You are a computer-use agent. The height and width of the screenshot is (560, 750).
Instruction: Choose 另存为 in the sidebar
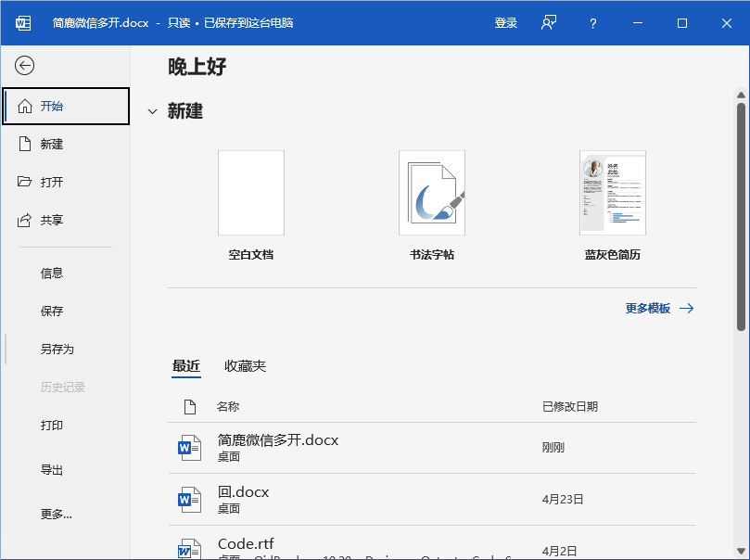pyautogui.click(x=66, y=349)
